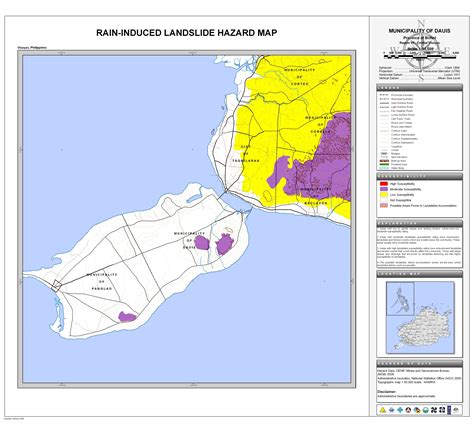Click the purple hazard patch in Panglao
Viewport: 474px width, 437px height.
127,317
